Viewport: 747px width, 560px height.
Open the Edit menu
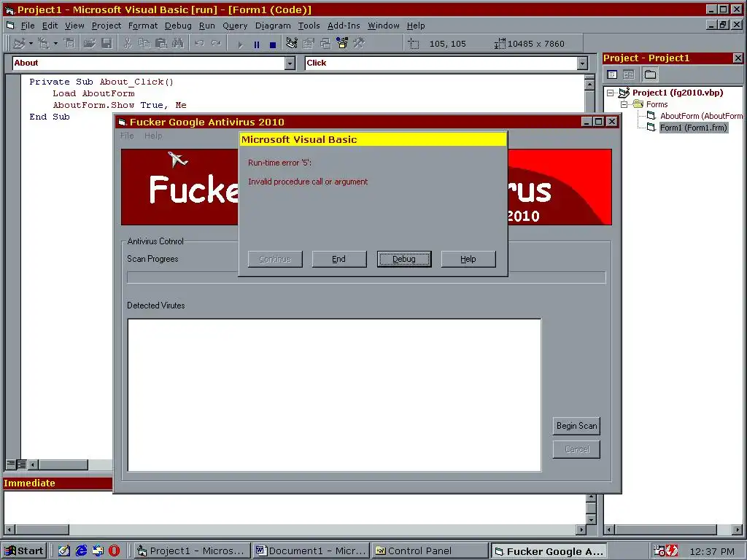(50, 26)
